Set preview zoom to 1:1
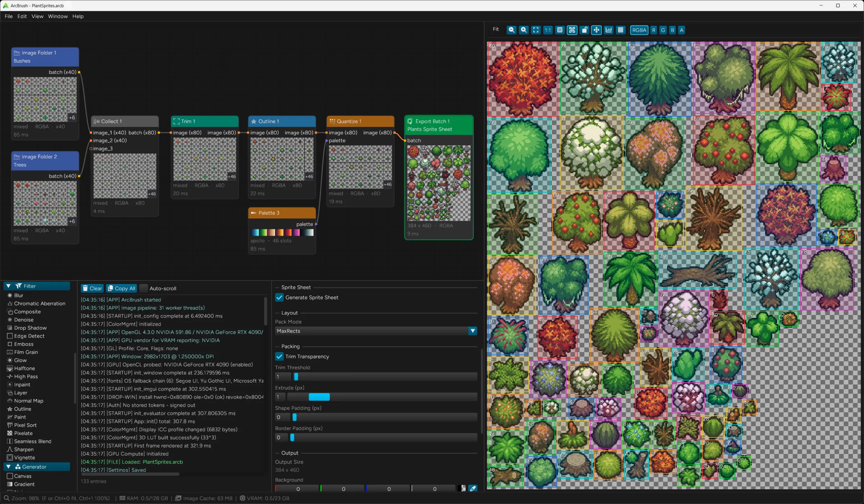This screenshot has height=504, width=864. [x=548, y=30]
